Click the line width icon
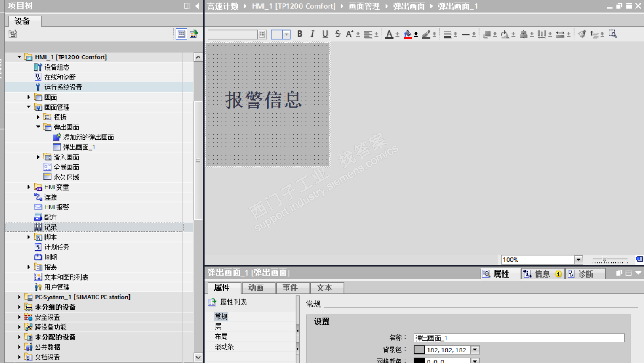Viewport: 644px width, 363px height. 447,34
